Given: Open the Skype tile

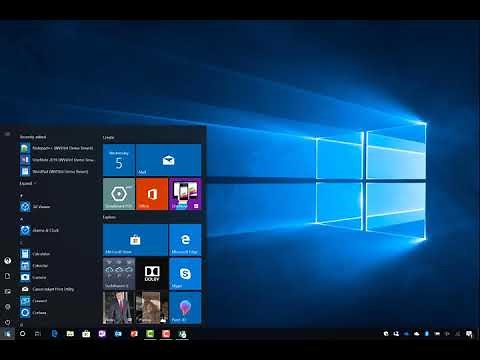Looking at the screenshot, I should point(185,273).
